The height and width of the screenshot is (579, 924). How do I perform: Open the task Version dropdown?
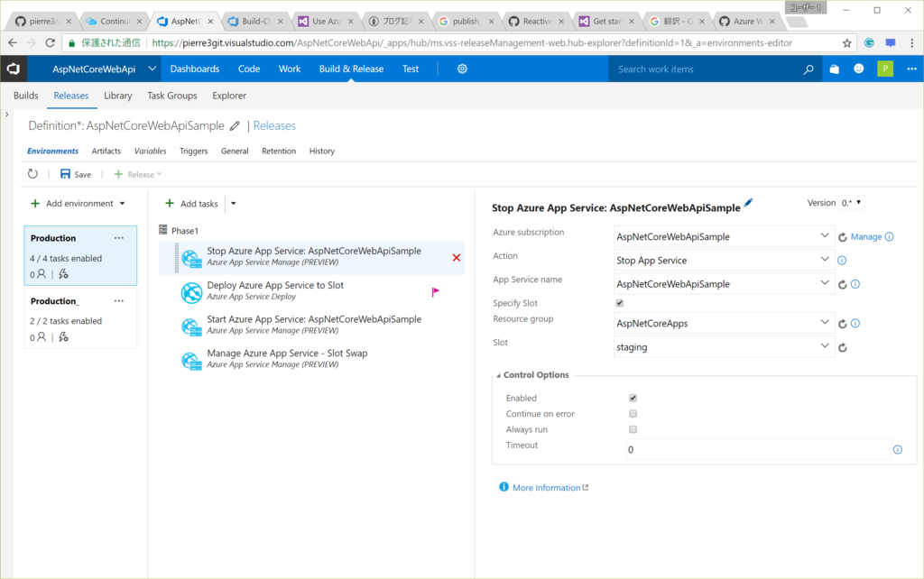click(x=852, y=203)
